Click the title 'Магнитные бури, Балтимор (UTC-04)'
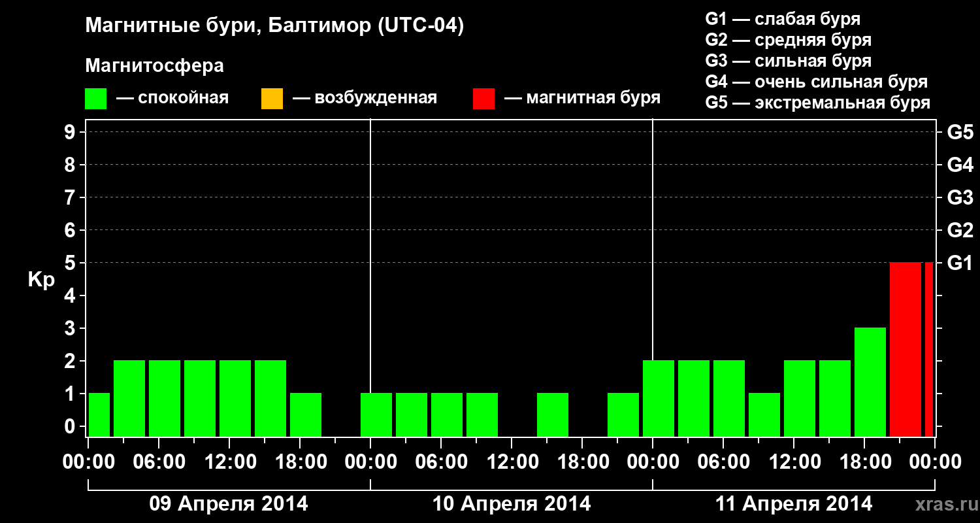This screenshot has height=523, width=980. (274, 27)
